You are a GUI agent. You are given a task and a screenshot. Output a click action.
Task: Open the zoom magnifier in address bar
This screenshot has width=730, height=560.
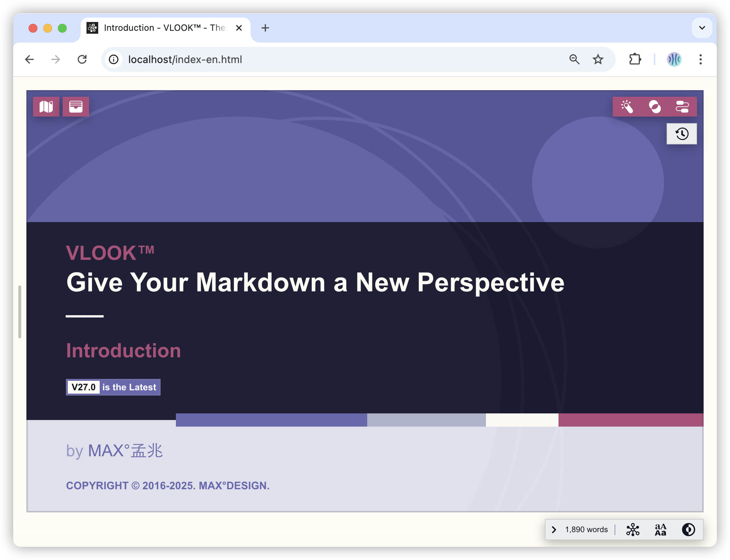pyautogui.click(x=574, y=59)
